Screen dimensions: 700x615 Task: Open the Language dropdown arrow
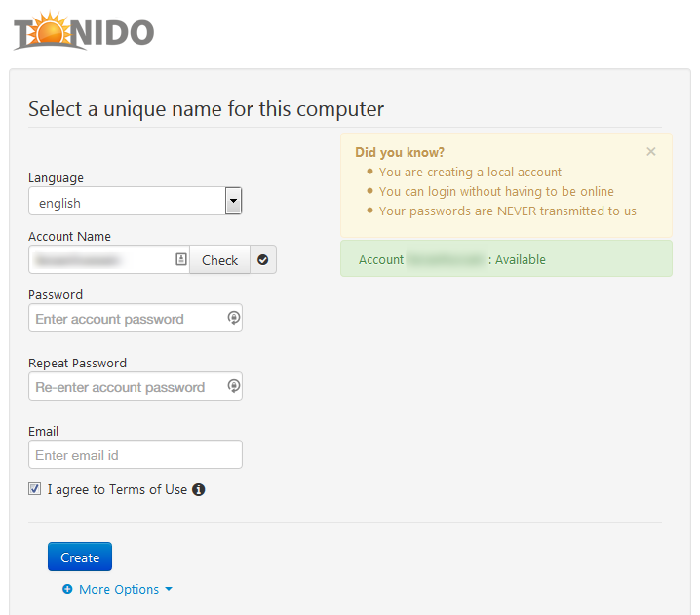pyautogui.click(x=233, y=201)
